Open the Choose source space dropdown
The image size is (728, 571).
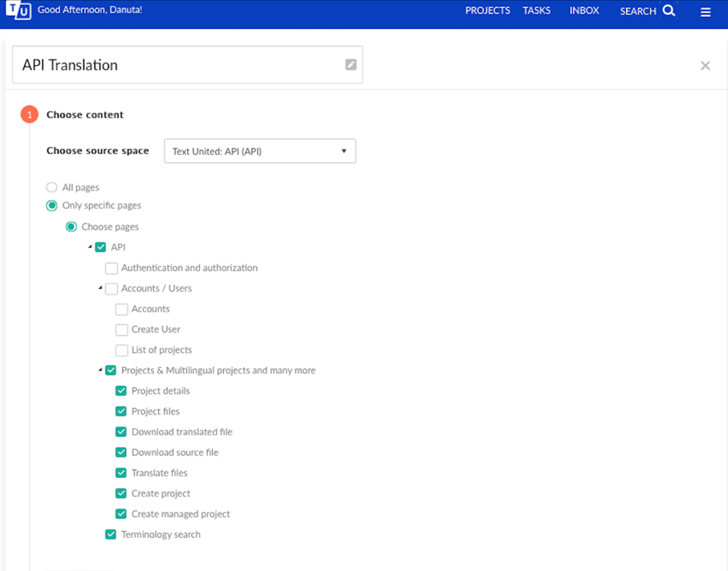click(260, 151)
